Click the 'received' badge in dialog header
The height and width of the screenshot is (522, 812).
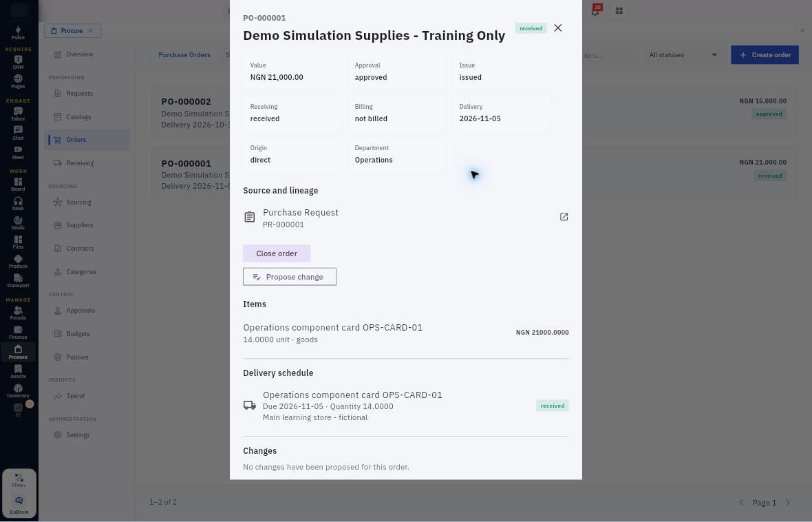[x=531, y=28]
